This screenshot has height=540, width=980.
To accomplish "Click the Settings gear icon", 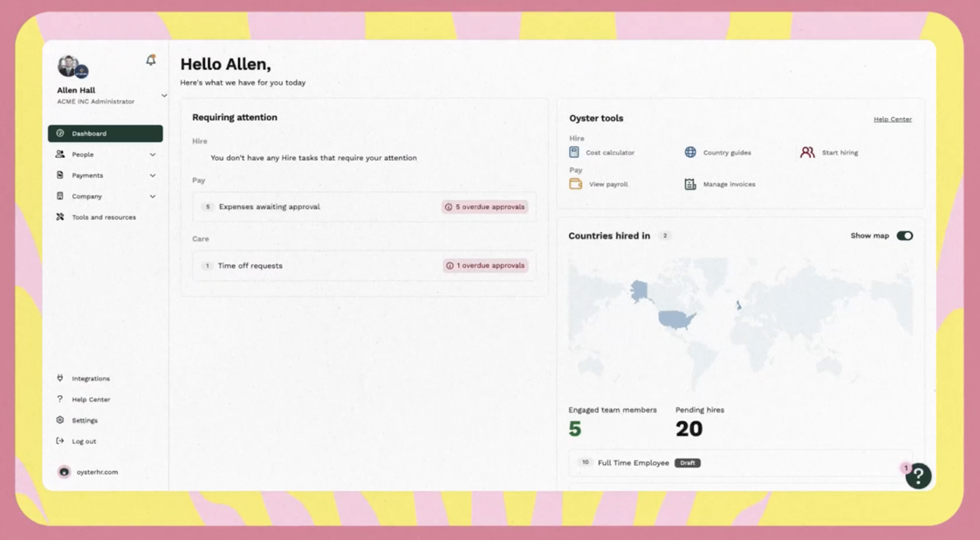I will 60,420.
